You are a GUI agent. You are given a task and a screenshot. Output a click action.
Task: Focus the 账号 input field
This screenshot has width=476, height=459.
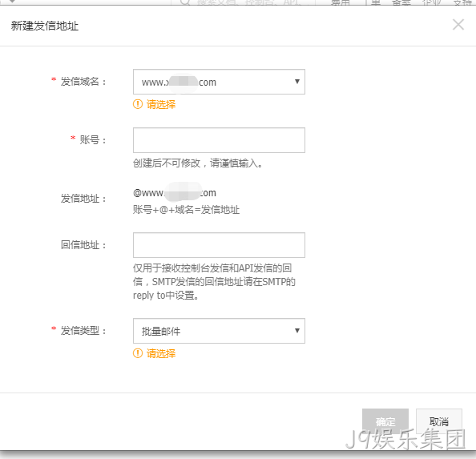tap(219, 140)
